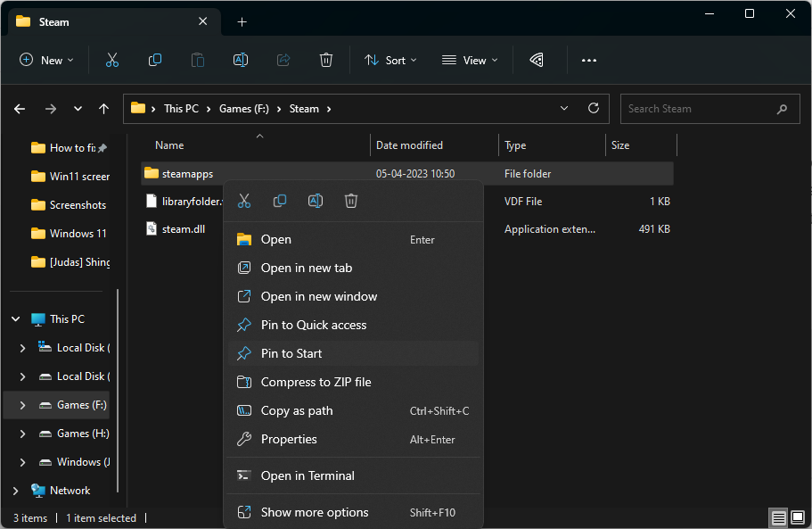
Task: Refresh the folder with the refresh icon
Action: point(594,108)
